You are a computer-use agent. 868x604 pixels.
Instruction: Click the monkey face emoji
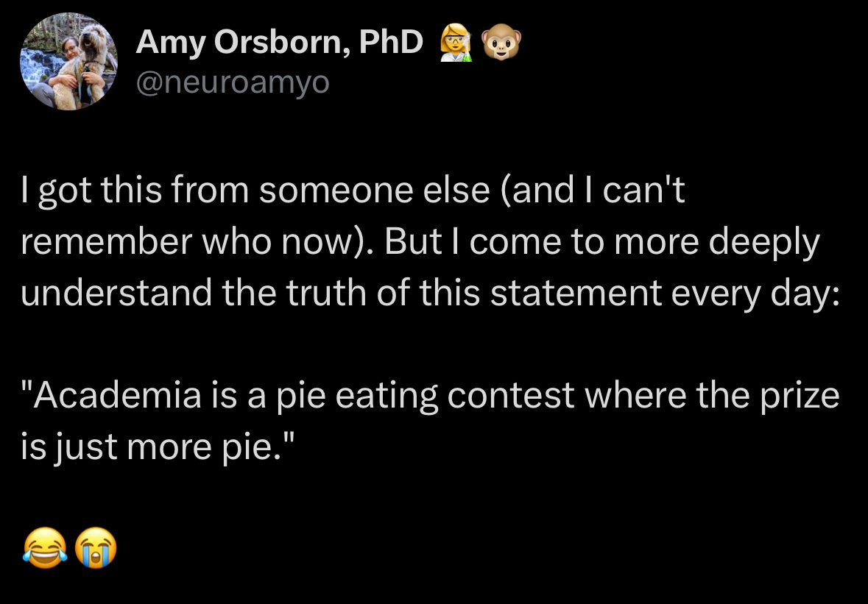501,44
